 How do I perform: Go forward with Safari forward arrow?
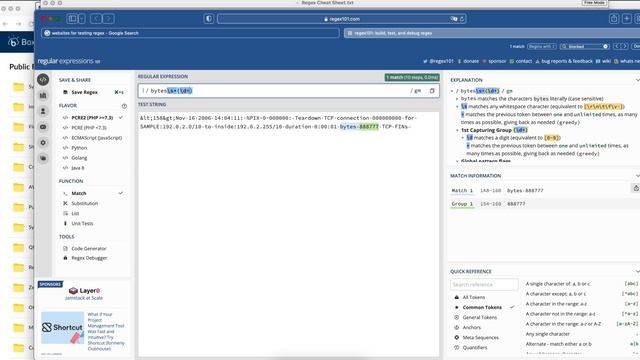[109, 19]
